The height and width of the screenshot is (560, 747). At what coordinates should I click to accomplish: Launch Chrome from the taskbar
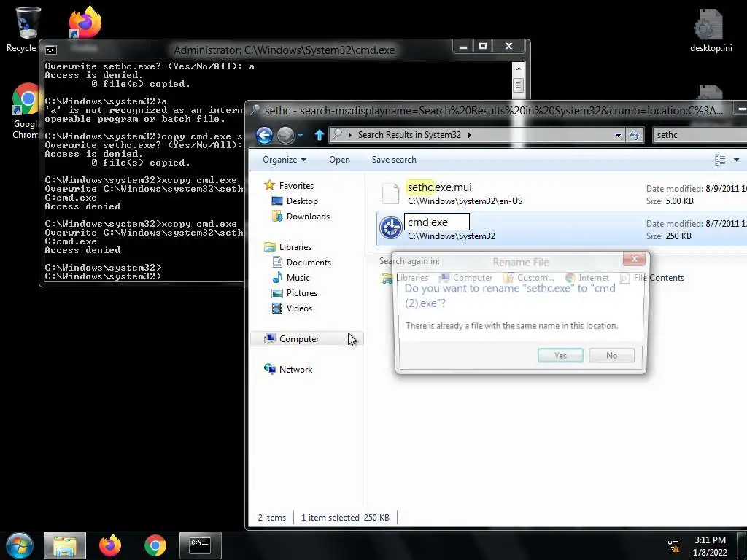155,545
